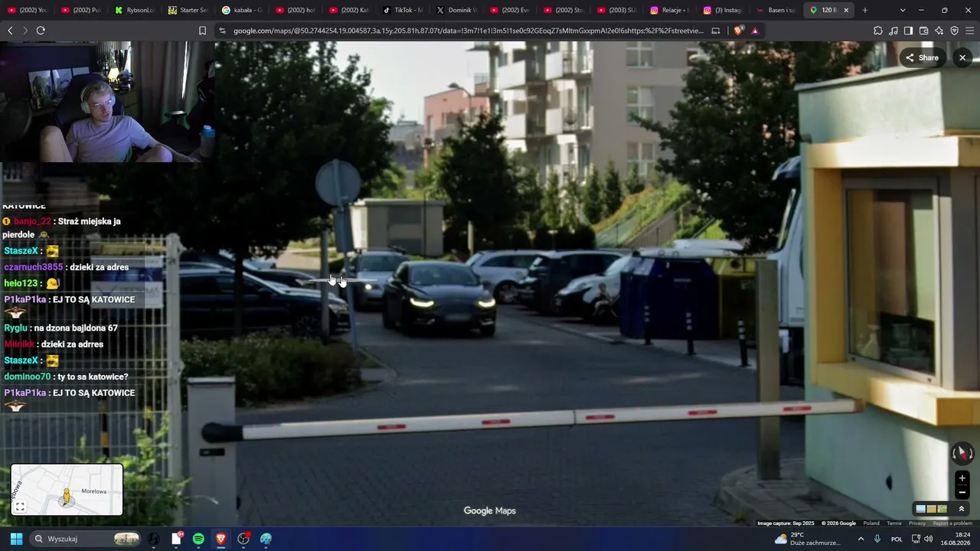Expand the minimap to fullscreen
Viewport: 980px width, 551px height.
tap(20, 507)
